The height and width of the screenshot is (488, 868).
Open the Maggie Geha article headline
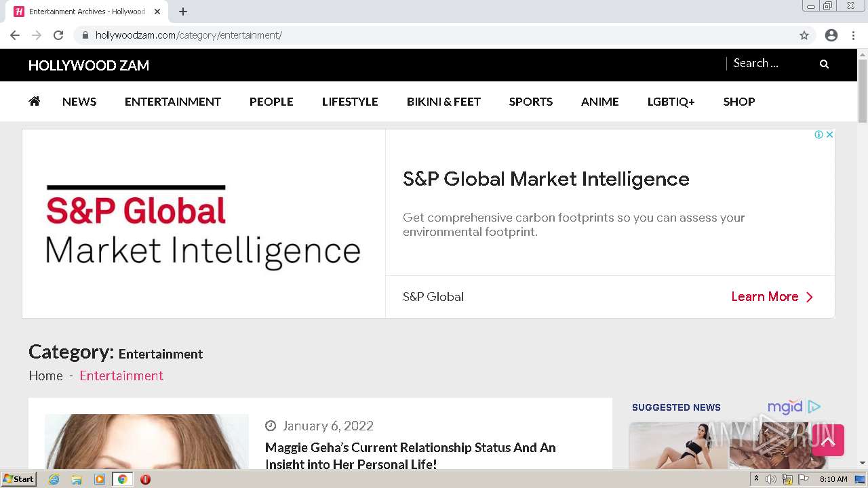click(x=410, y=455)
